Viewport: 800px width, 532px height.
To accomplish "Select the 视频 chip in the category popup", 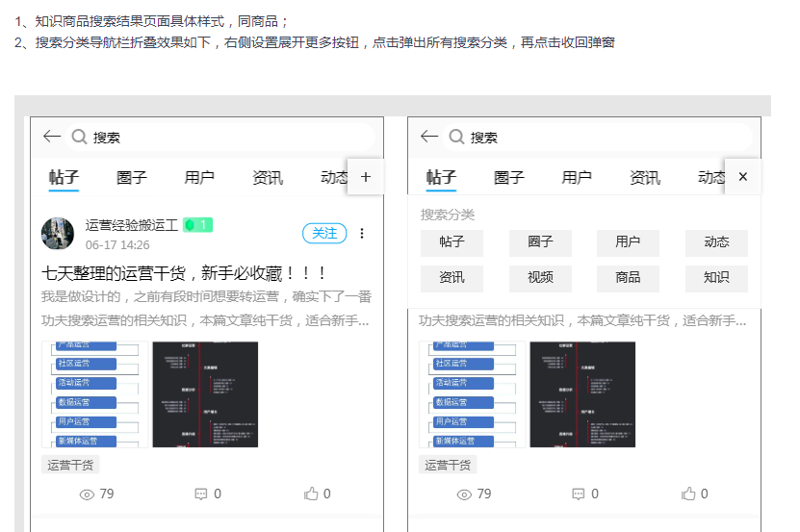I will [540, 278].
